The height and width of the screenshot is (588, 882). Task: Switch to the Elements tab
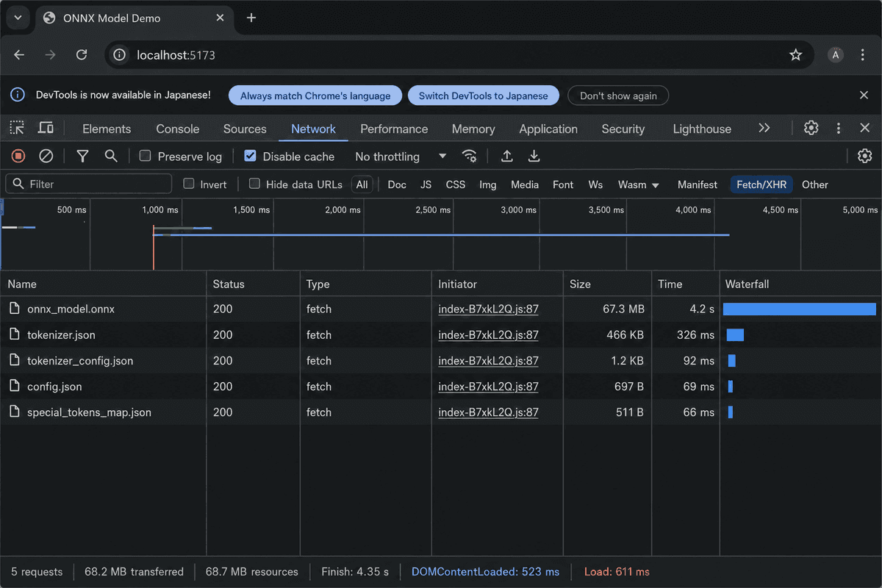(107, 129)
